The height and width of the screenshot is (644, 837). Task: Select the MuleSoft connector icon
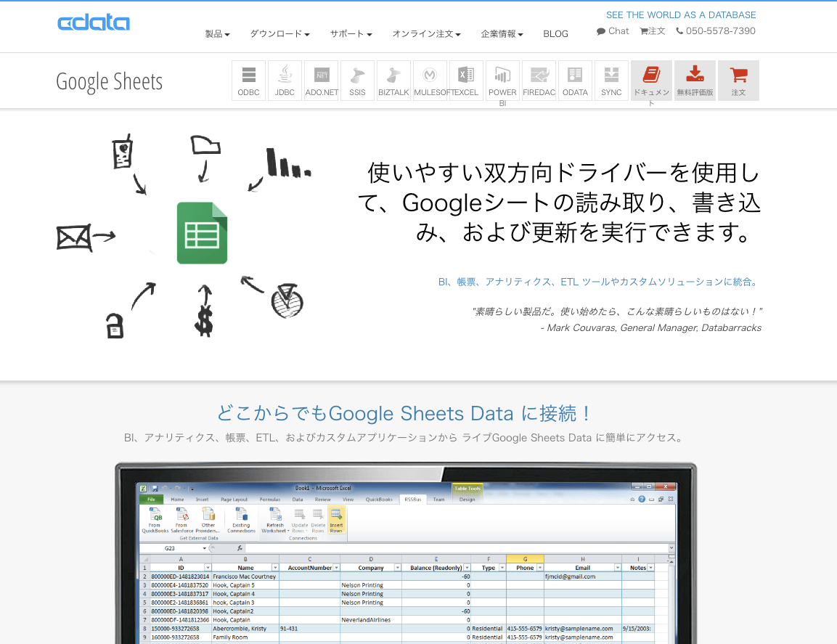[x=430, y=80]
